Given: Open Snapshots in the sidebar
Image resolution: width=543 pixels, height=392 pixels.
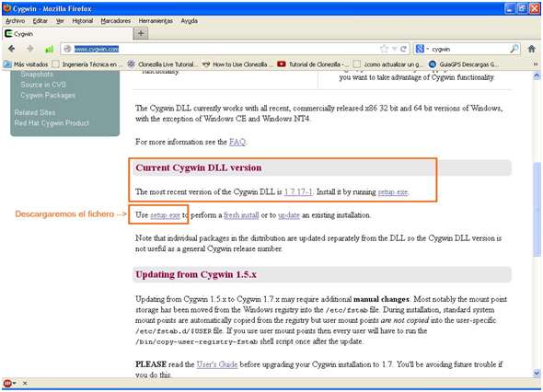Looking at the screenshot, I should tap(37, 75).
